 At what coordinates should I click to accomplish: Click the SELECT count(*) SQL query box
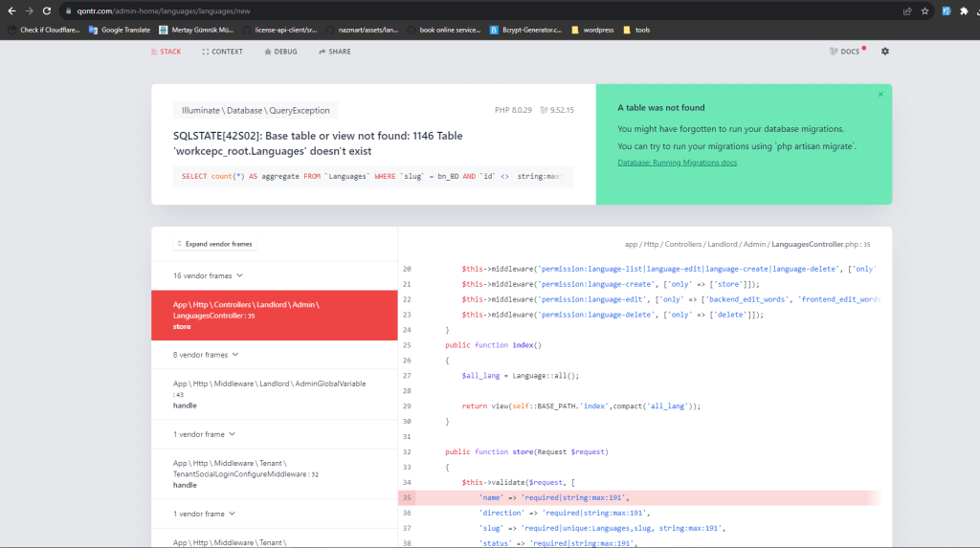(373, 176)
